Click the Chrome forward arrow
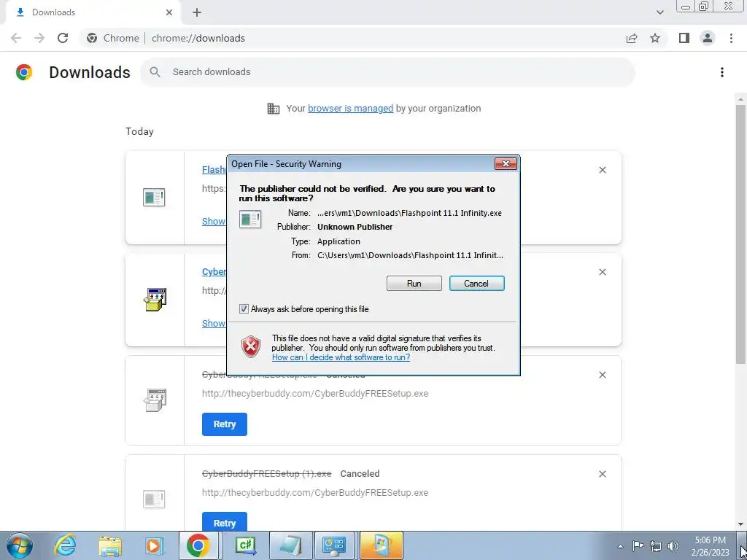The width and height of the screenshot is (747, 560). point(39,38)
